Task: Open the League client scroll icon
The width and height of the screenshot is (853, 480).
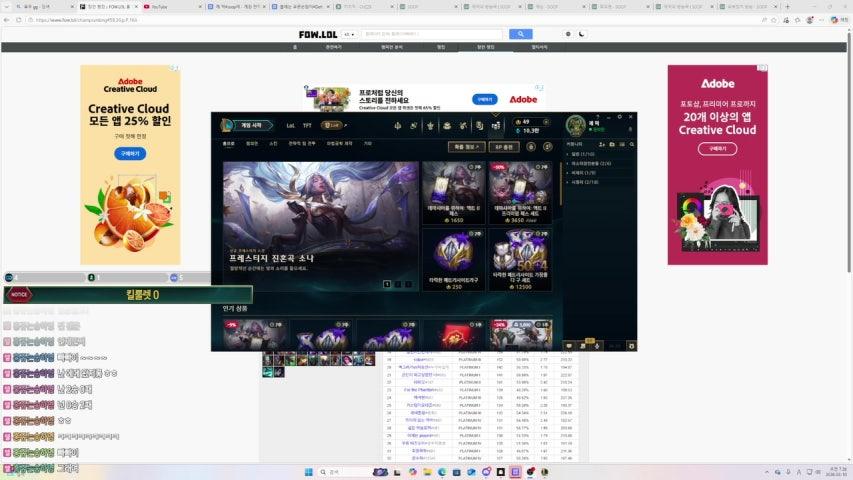Action: [x=479, y=126]
